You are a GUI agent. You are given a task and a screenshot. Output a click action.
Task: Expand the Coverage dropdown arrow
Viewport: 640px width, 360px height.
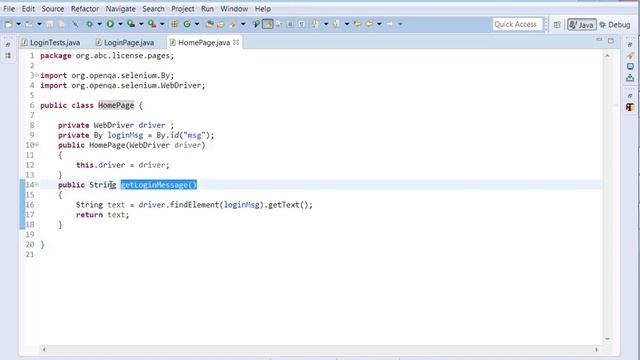[x=141, y=24]
